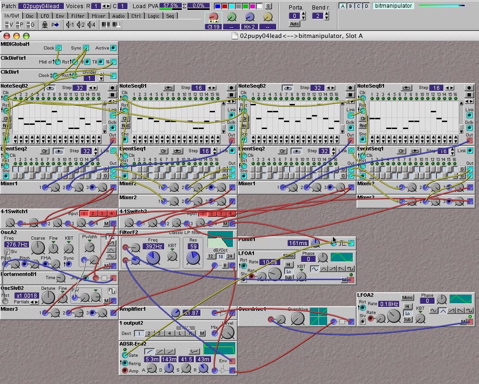Open the LFO module tab
This screenshot has width=479, height=384.
[45, 16]
